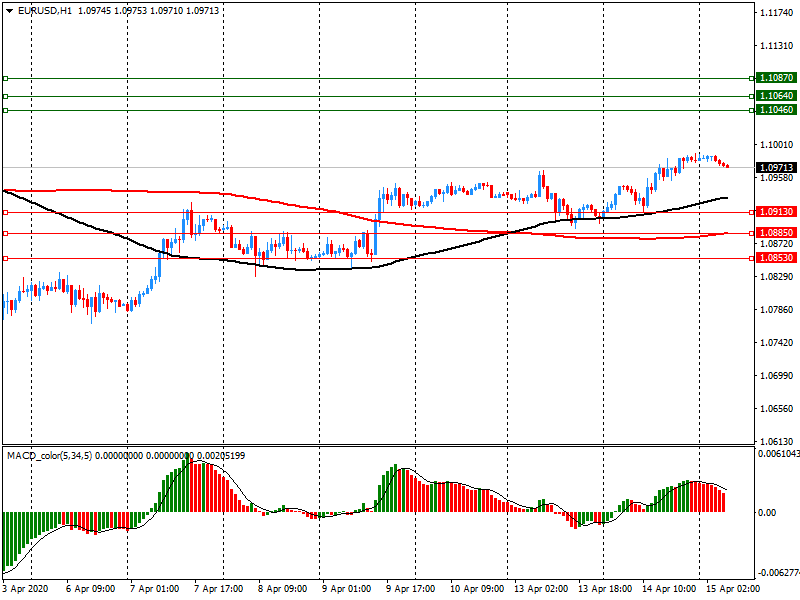Click the 7 Apr 17:00 time axis label
Viewport: 800px width, 600px height.
pyautogui.click(x=218, y=589)
